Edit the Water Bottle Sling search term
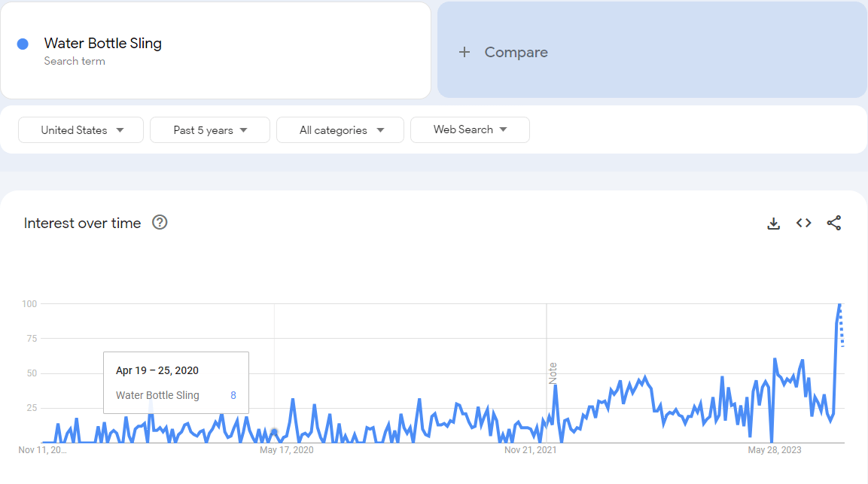 pos(103,44)
